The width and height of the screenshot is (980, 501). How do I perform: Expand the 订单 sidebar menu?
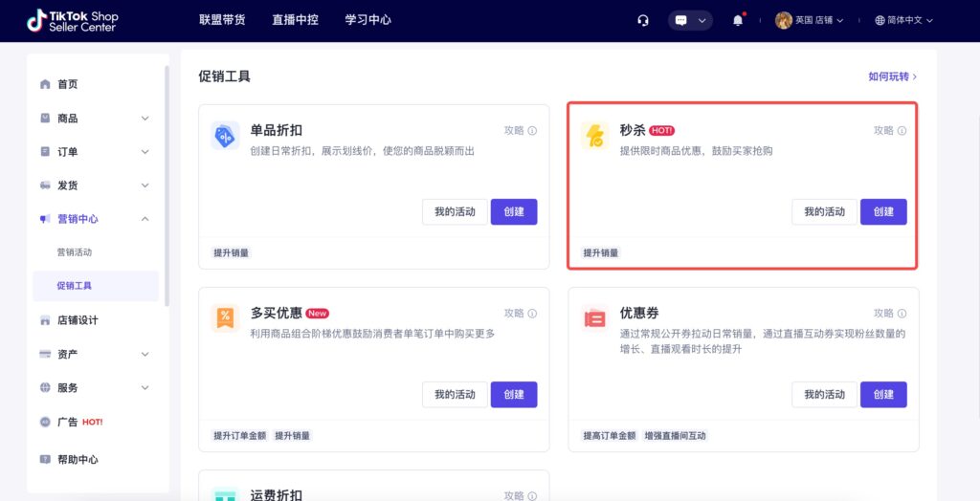pos(145,152)
